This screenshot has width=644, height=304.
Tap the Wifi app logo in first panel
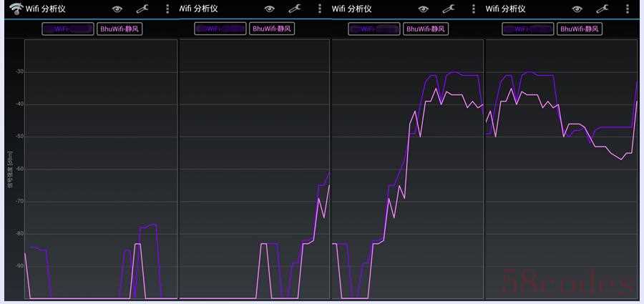15,9
